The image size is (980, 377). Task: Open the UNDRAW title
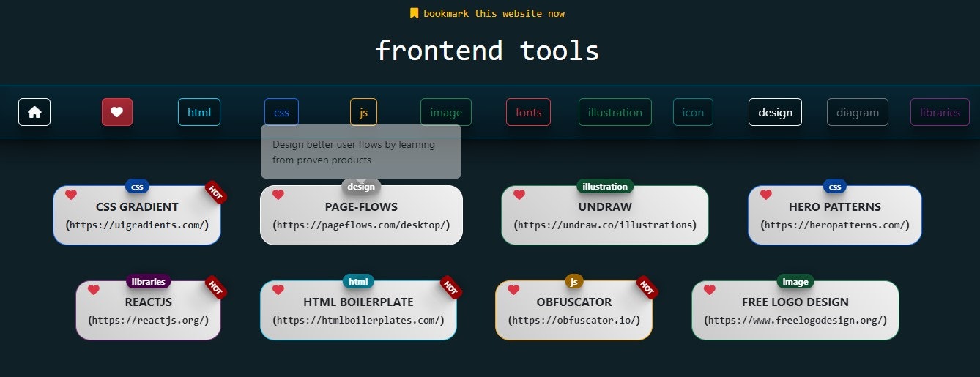(x=605, y=207)
